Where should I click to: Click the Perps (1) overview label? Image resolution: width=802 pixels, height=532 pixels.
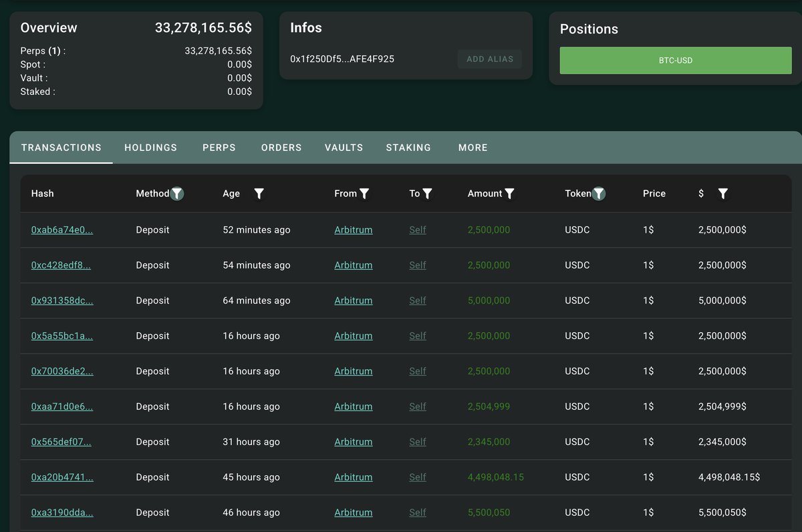[x=43, y=51]
